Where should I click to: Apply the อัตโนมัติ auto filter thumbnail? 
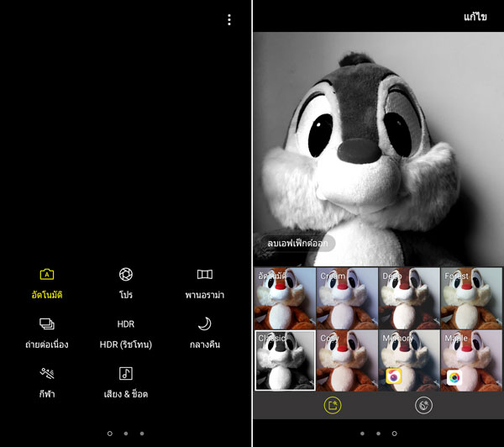point(285,298)
